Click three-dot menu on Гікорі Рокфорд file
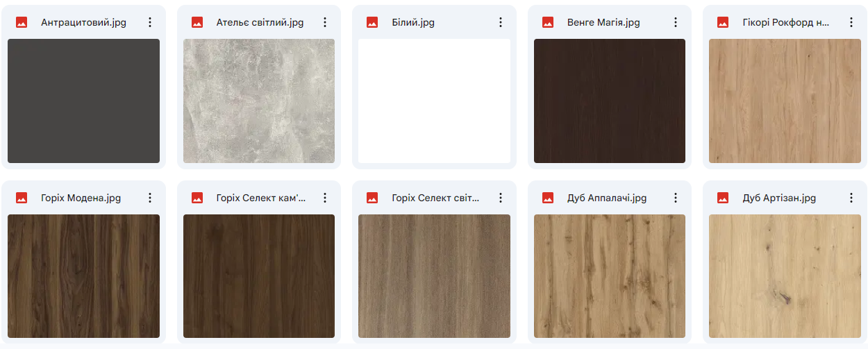The image size is (868, 349). (851, 22)
